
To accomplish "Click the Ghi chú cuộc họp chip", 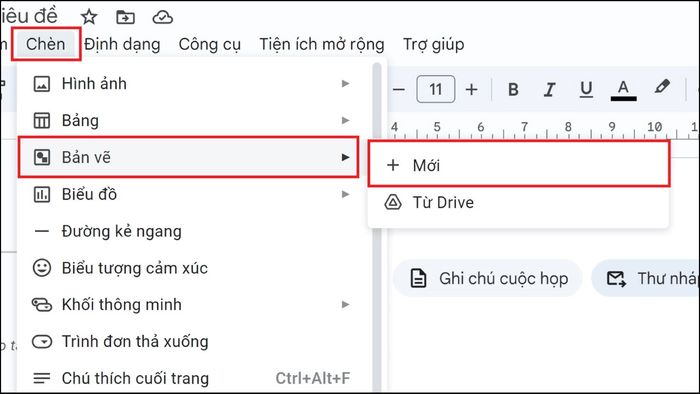I will pos(488,278).
